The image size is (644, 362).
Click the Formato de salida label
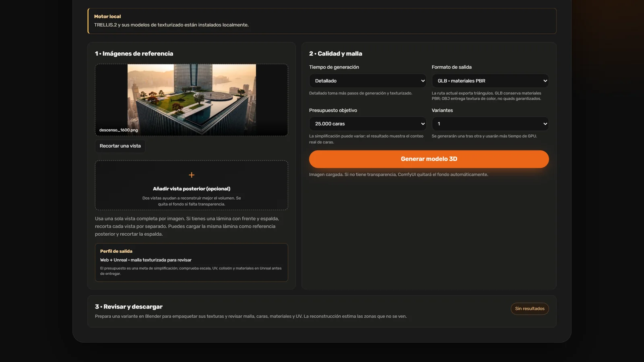pos(452,67)
